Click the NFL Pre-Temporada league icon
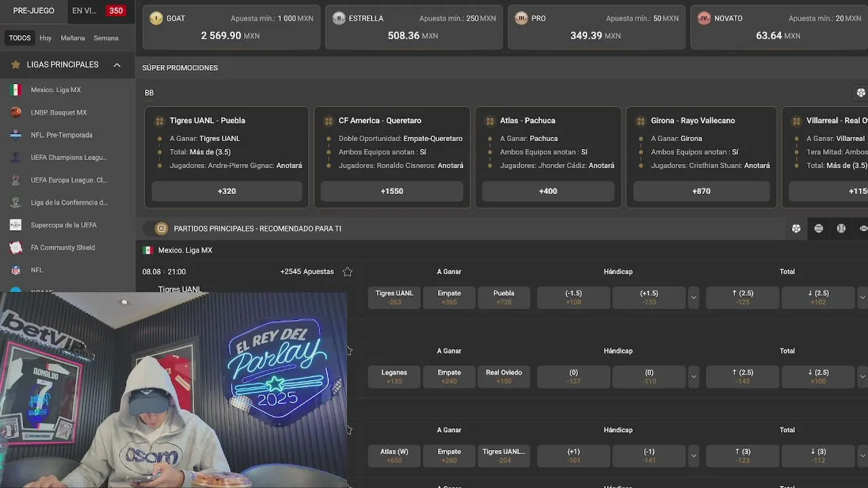The height and width of the screenshot is (488, 868). (x=16, y=135)
